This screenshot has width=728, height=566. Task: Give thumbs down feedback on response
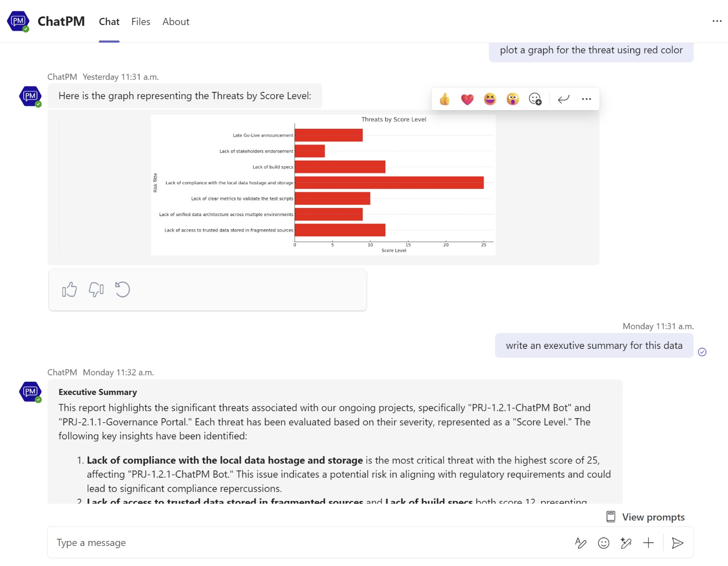(96, 289)
